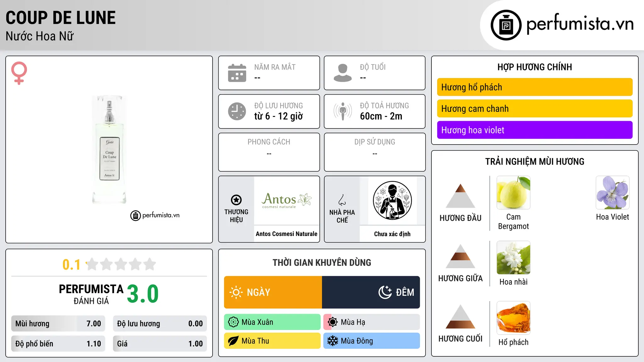Open the Cam Bergamot note image

[514, 193]
